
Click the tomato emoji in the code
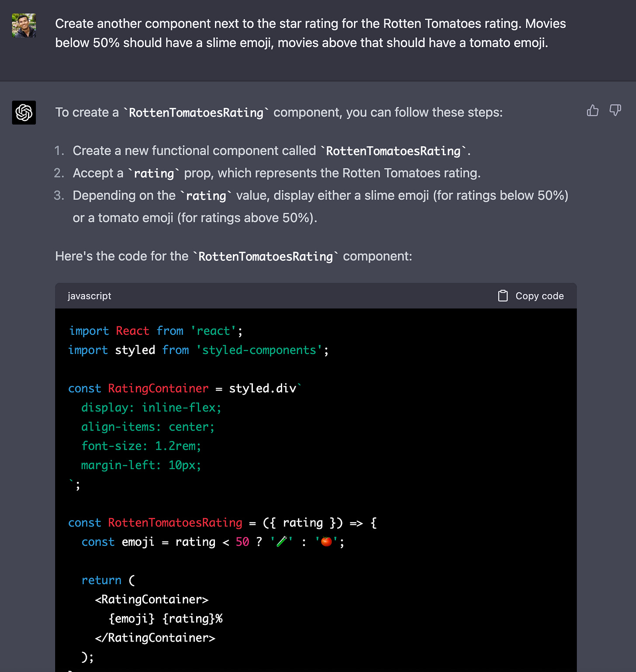coord(326,542)
